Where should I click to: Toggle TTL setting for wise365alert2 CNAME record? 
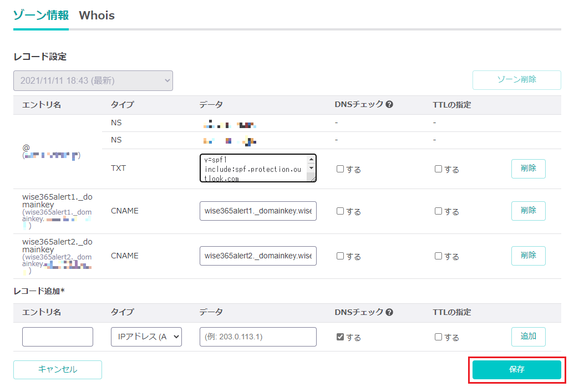(439, 256)
